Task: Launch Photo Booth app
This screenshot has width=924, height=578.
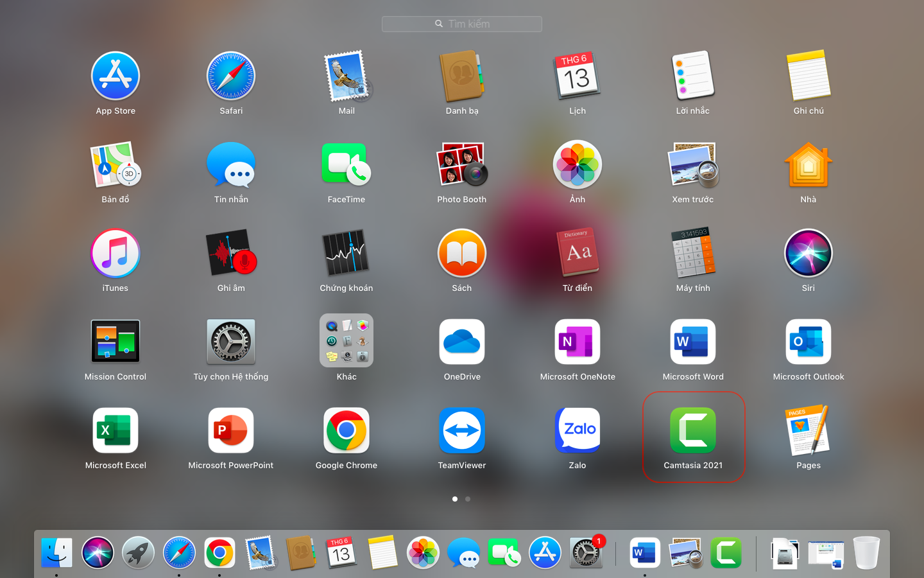Action: (462, 164)
